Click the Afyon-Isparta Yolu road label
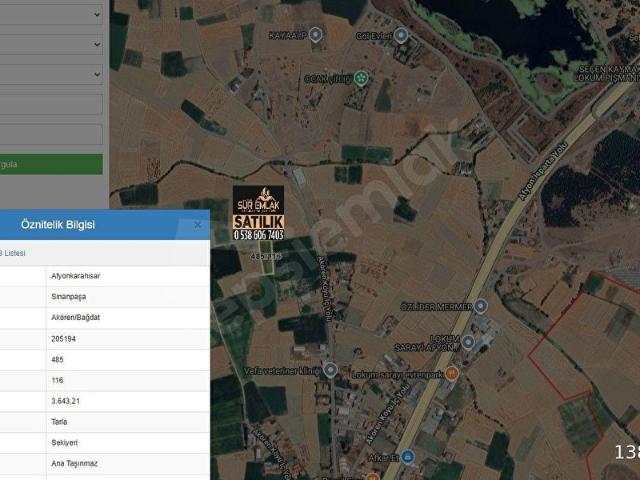640x480 pixels. [543, 171]
